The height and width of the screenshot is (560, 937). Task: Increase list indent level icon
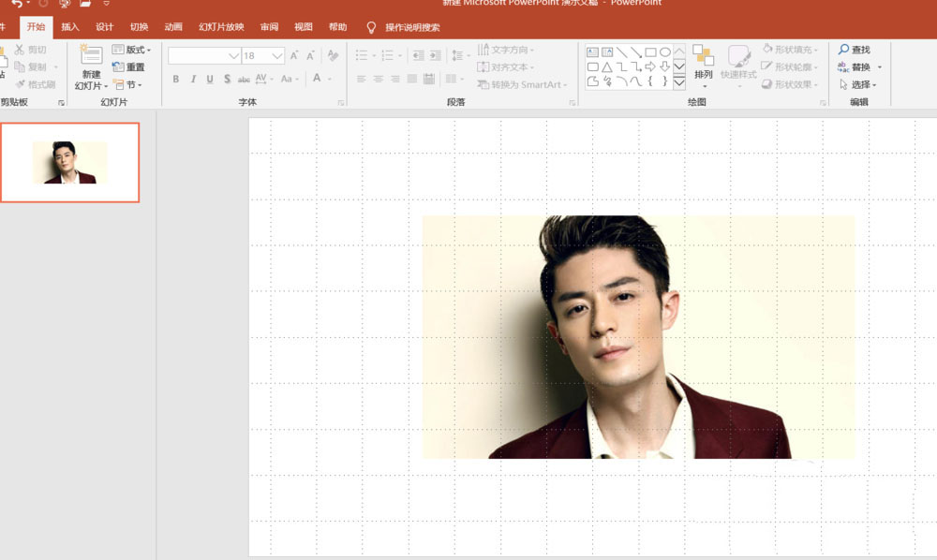pos(436,55)
